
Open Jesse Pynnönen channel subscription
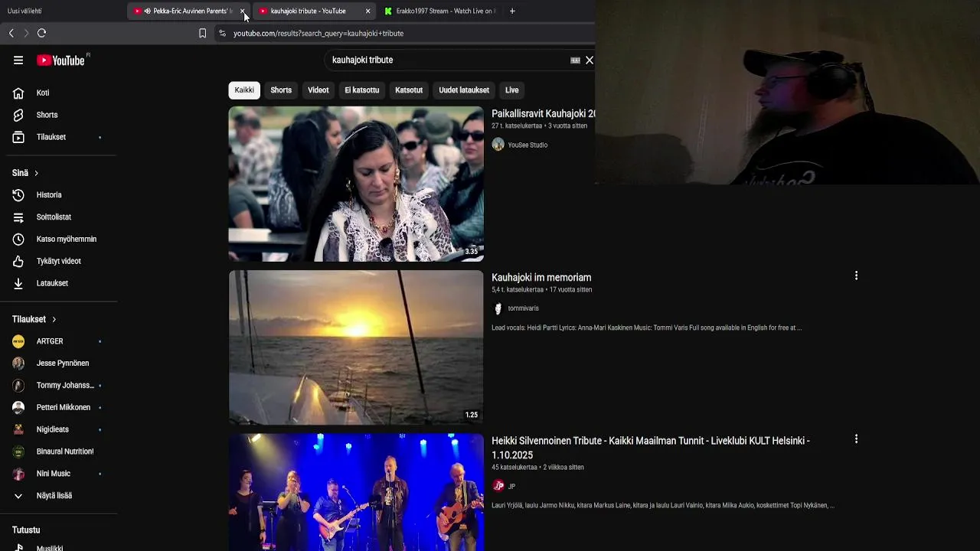tap(59, 364)
